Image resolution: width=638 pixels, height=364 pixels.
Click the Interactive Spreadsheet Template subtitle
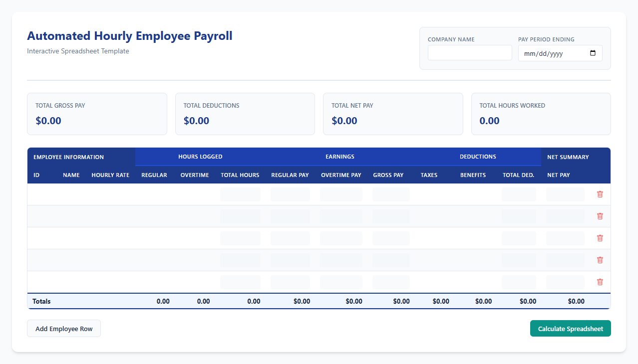pos(78,51)
